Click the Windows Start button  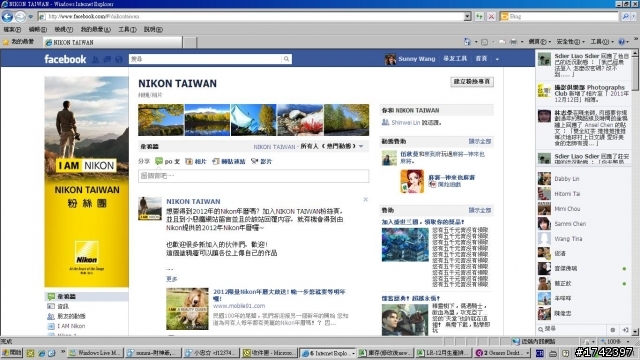(12, 353)
